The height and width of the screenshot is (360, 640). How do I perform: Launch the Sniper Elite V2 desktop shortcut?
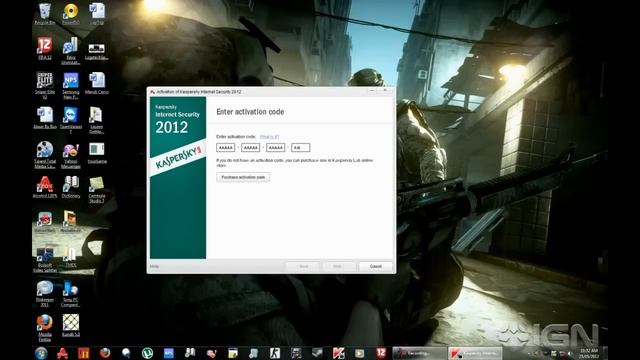coord(45,85)
